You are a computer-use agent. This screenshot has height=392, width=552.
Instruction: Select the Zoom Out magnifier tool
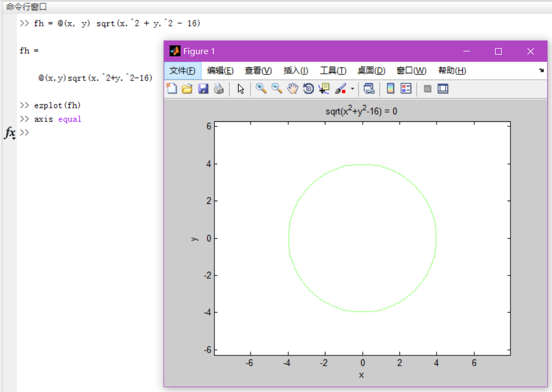[277, 89]
